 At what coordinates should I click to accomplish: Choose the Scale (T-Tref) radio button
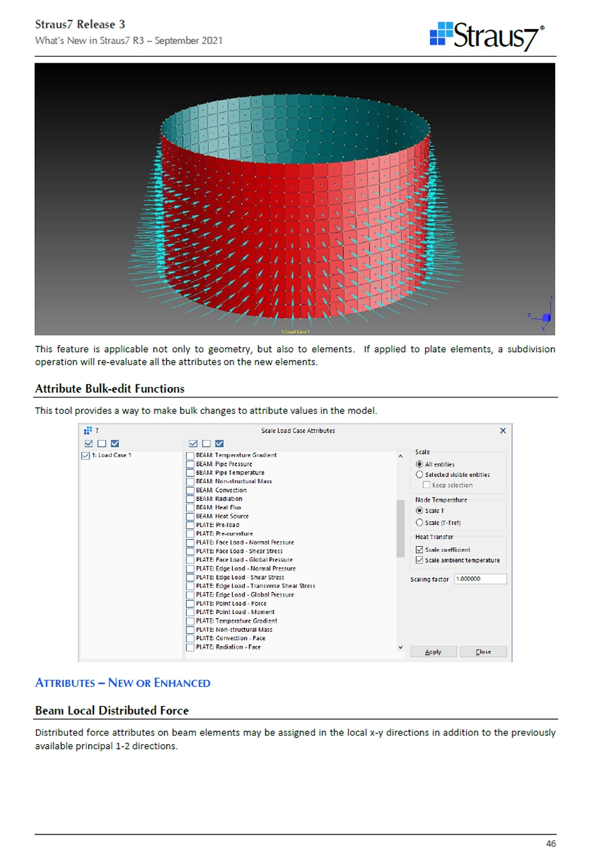click(420, 523)
